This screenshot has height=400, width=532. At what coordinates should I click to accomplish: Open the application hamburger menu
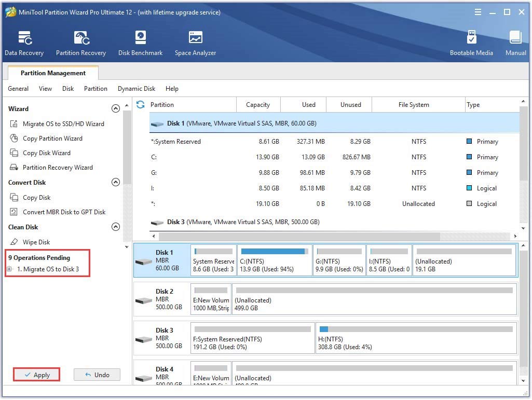pos(478,11)
